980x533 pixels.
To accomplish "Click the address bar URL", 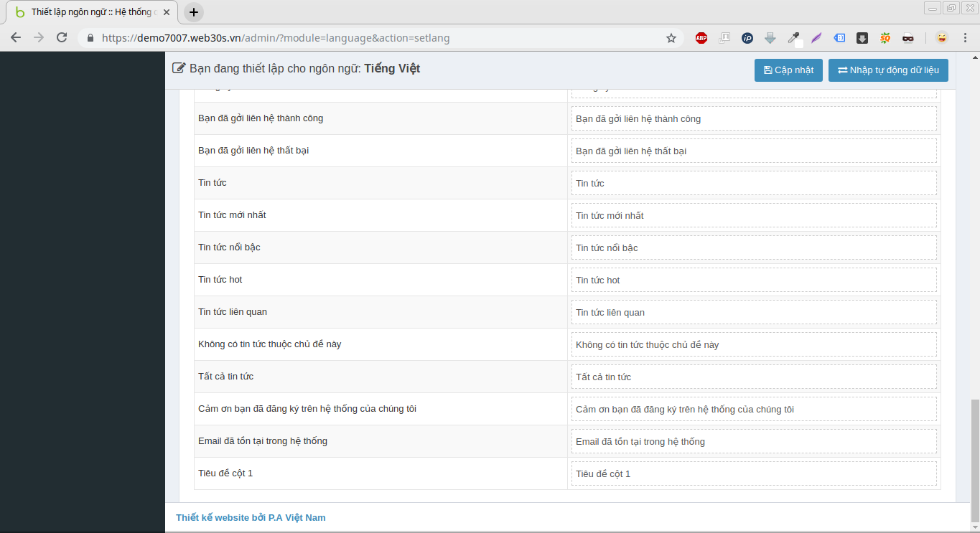I will click(x=276, y=38).
